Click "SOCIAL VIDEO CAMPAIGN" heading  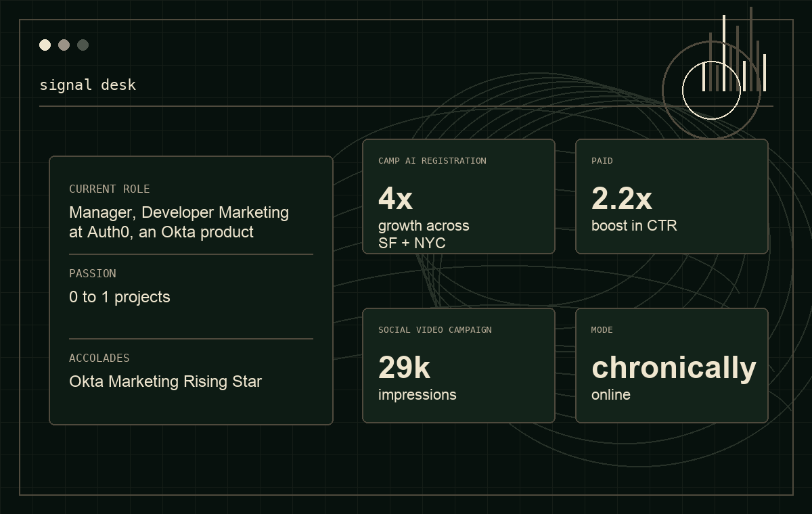435,330
